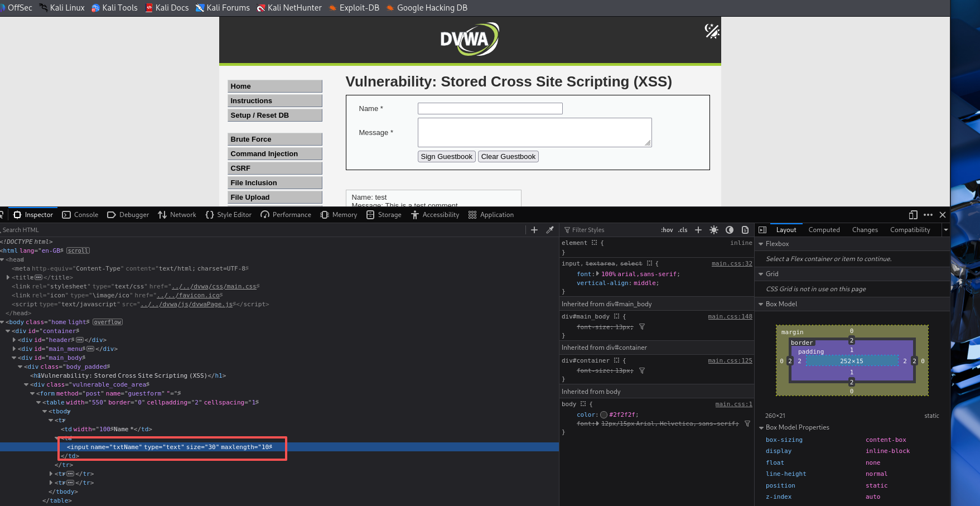Toggle light color scheme simulation sun icon
The height and width of the screenshot is (506, 980).
tap(714, 230)
